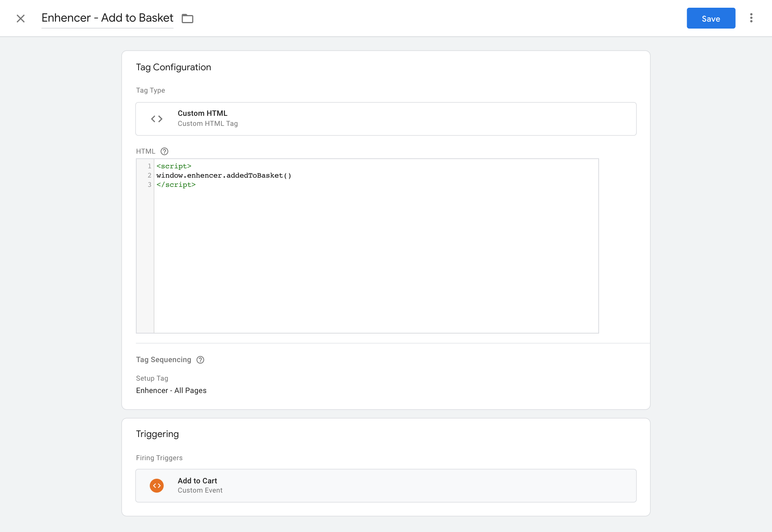Click the Tag Sequencing help icon
The height and width of the screenshot is (532, 772).
[200, 360]
